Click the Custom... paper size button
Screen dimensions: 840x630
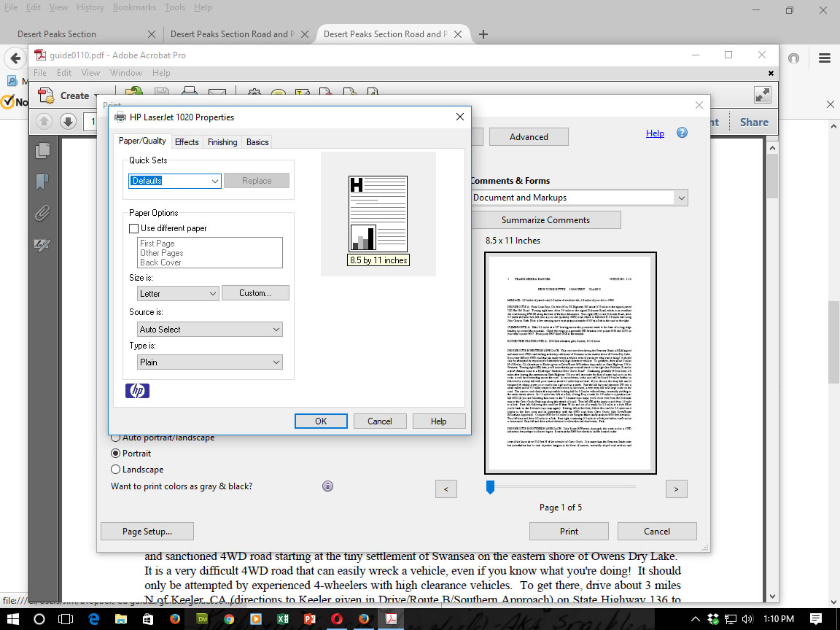(255, 293)
